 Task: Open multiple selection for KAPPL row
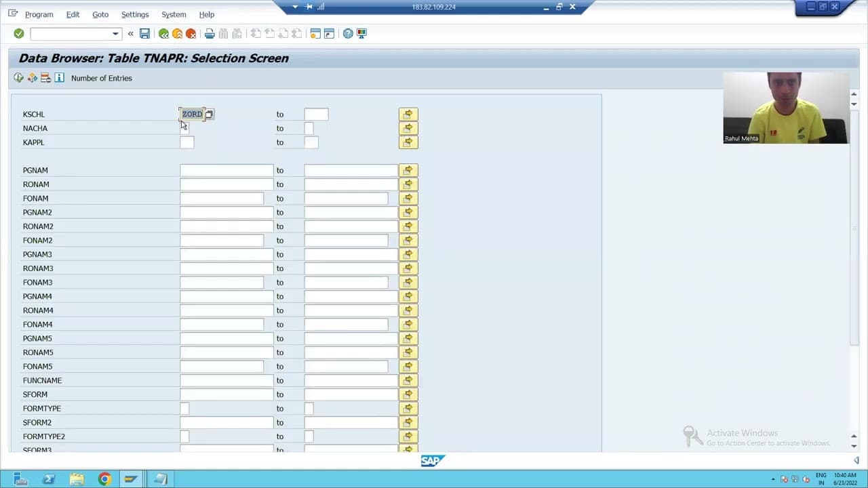tap(408, 142)
